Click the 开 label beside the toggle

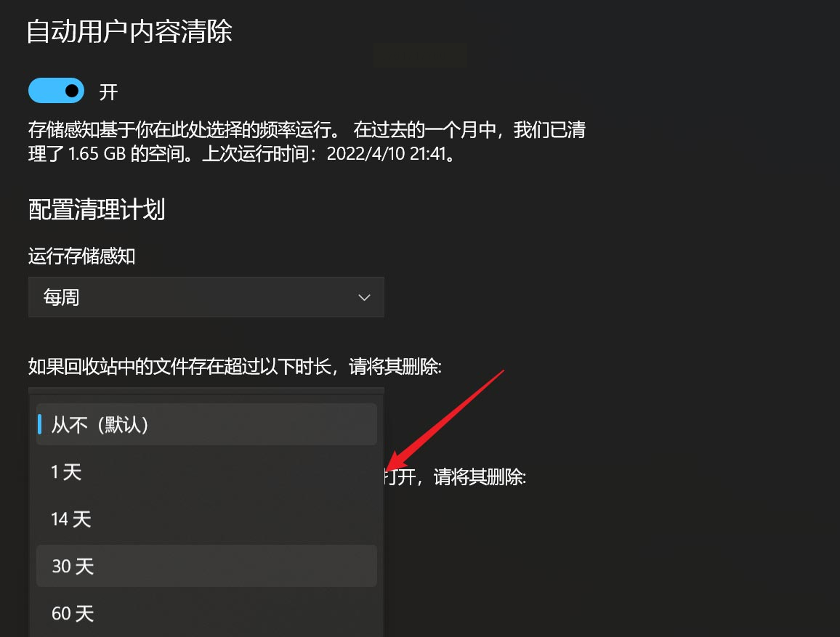[108, 92]
